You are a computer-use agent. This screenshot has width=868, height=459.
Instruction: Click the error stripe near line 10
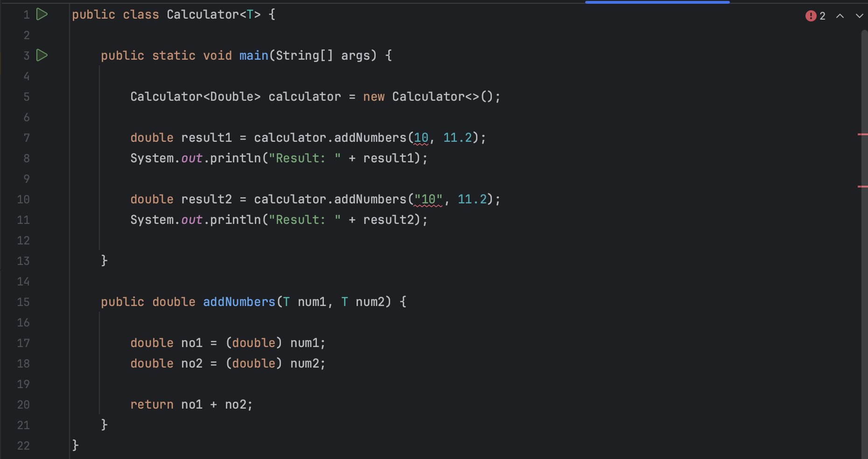864,188
